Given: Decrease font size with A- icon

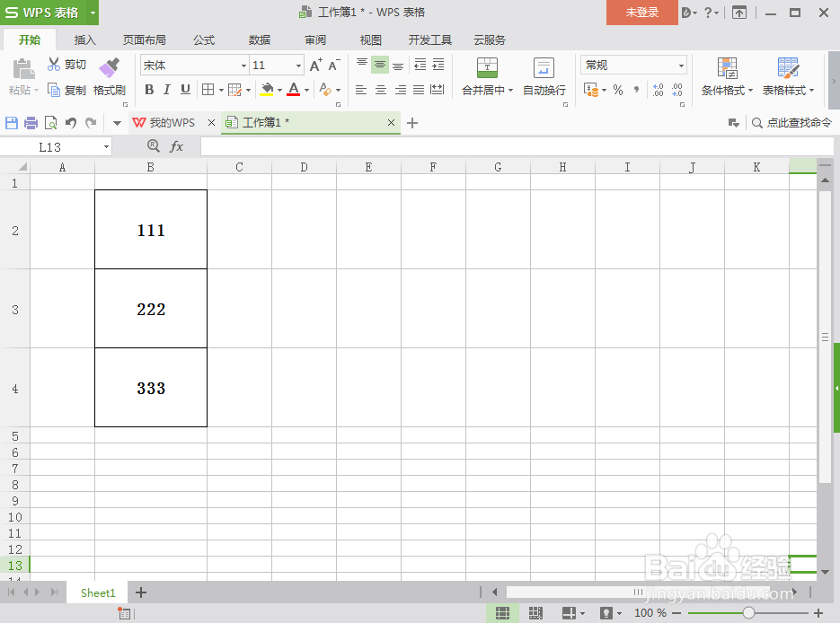Looking at the screenshot, I should [333, 66].
